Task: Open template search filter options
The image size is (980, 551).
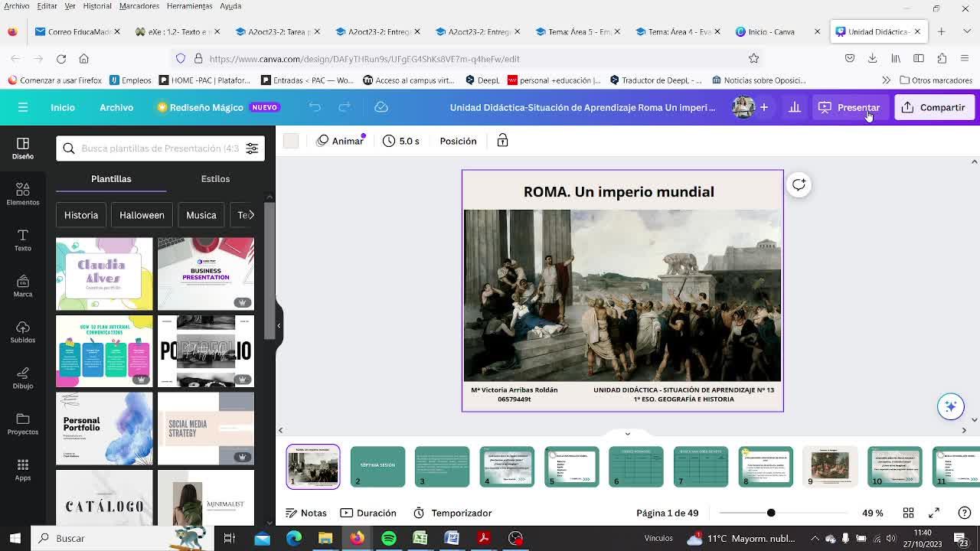Action: click(252, 148)
